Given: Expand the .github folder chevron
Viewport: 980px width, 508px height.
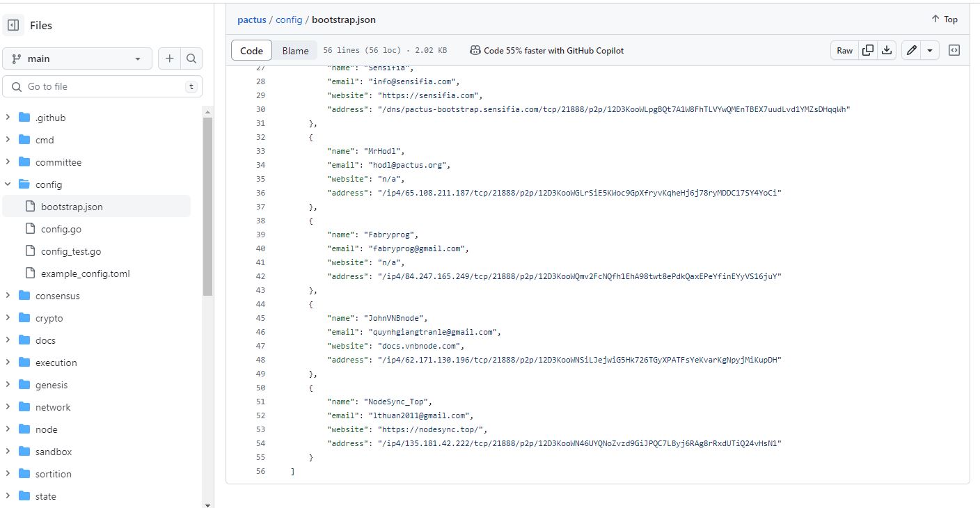Looking at the screenshot, I should pyautogui.click(x=8, y=118).
